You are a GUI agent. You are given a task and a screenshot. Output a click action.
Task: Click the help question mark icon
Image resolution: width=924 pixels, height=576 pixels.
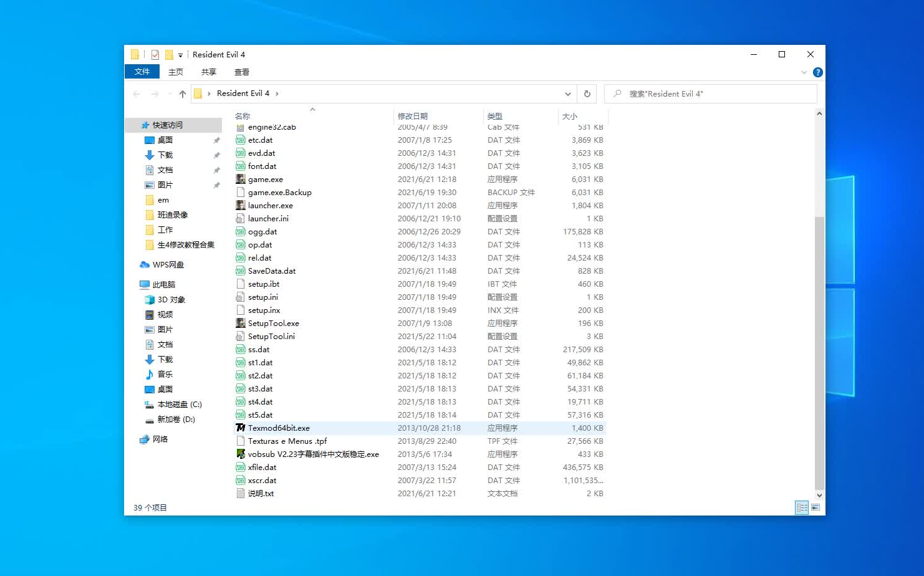click(818, 72)
